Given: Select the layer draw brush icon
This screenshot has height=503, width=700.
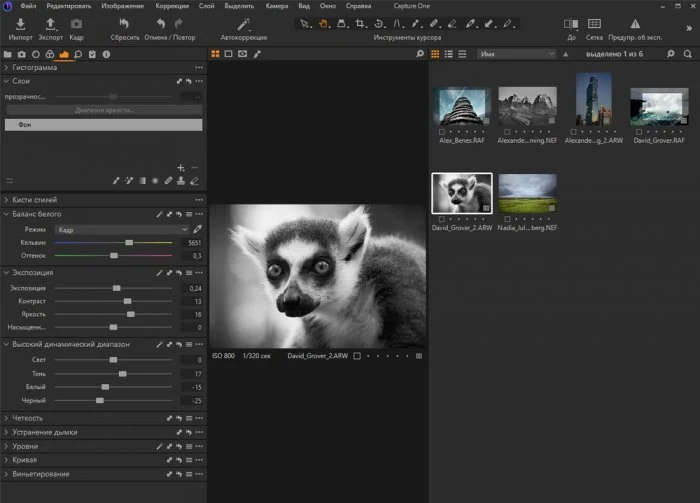Looking at the screenshot, I should [x=116, y=181].
